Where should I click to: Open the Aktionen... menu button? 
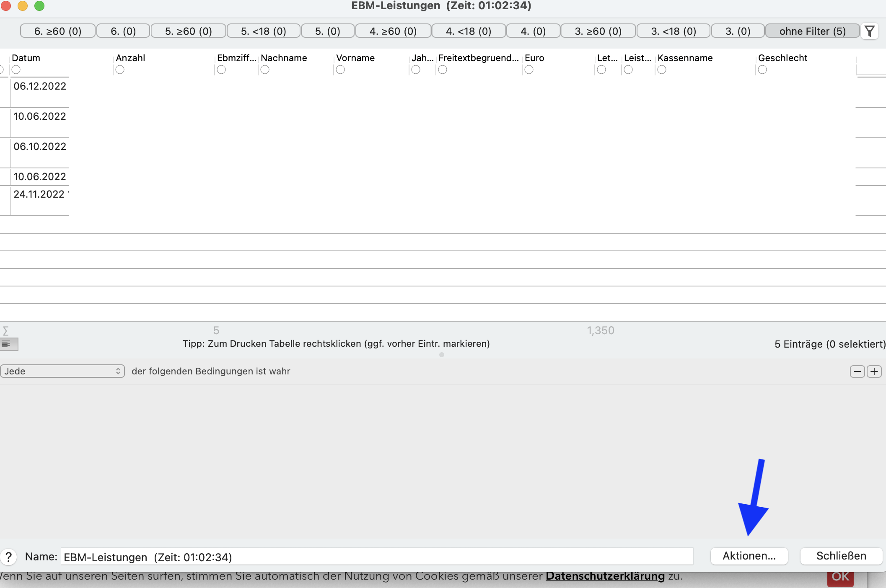[x=749, y=556]
